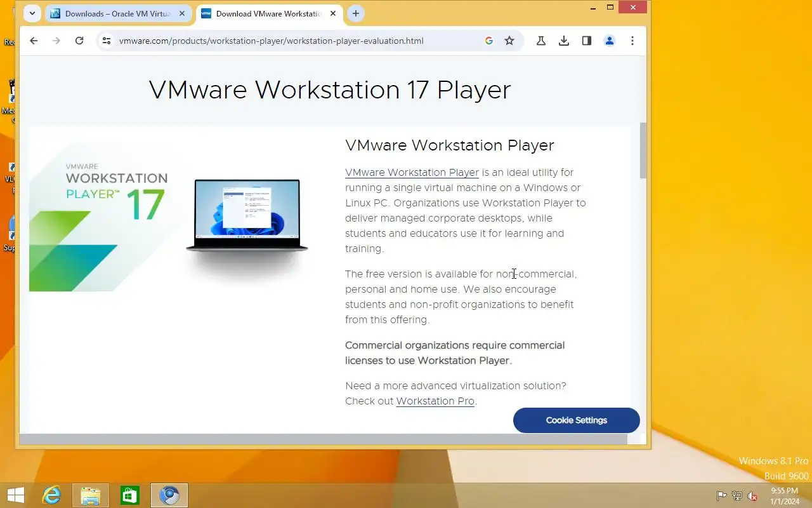
Task: Click the page vertical scrollbar thumb
Action: tap(643, 150)
